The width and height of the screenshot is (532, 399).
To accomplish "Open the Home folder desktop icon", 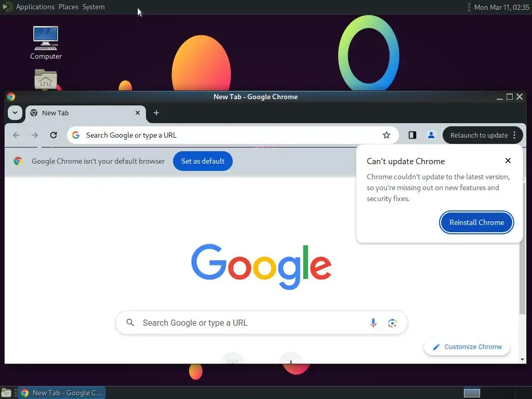I will [46, 79].
